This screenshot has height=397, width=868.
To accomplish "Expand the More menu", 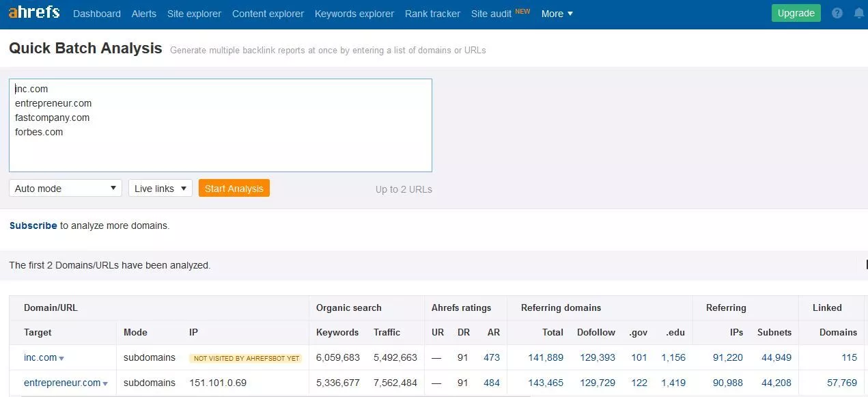I will pyautogui.click(x=557, y=14).
